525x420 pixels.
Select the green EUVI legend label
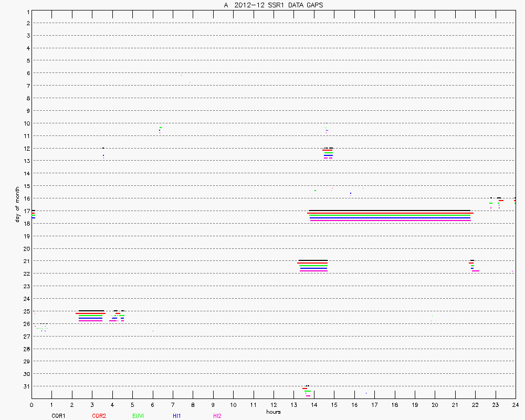click(x=138, y=416)
